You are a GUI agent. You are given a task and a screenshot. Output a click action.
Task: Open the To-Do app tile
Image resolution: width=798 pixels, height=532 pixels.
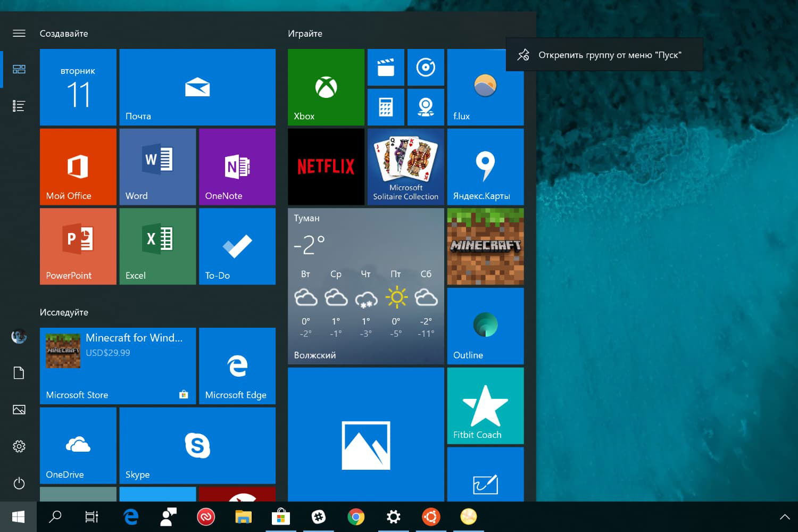(x=237, y=246)
